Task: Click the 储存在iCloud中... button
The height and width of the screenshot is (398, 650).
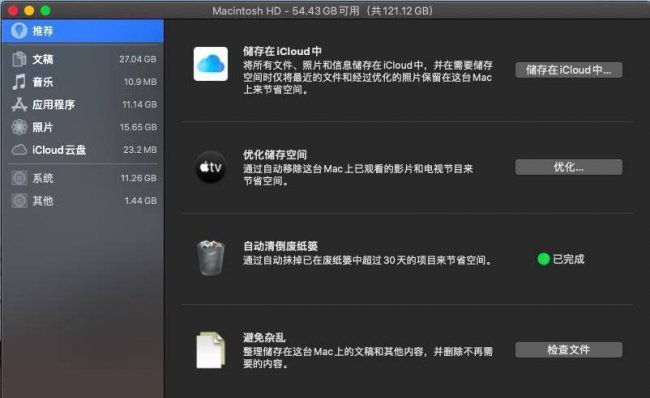Action: [x=569, y=70]
